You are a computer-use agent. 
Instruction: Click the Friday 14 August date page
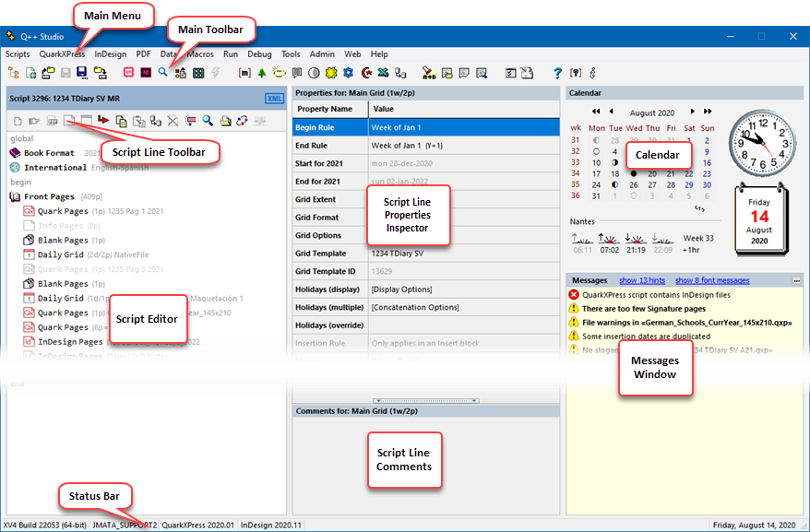tap(761, 219)
